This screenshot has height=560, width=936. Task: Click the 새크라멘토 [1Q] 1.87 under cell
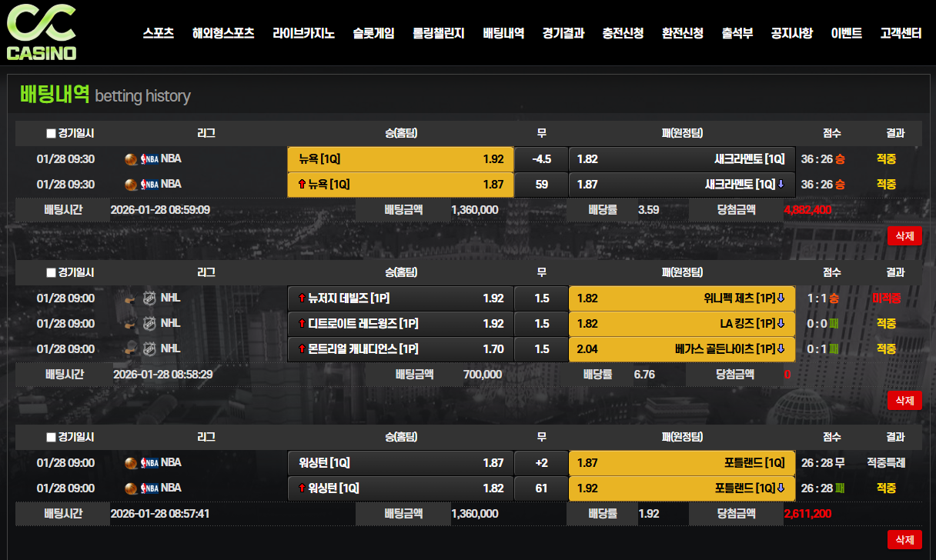pyautogui.click(x=682, y=185)
